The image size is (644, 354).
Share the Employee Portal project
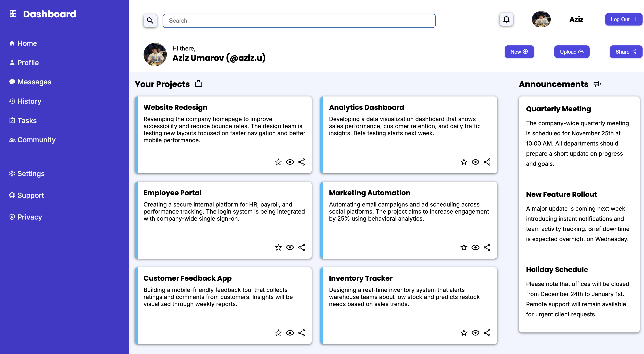pos(302,247)
